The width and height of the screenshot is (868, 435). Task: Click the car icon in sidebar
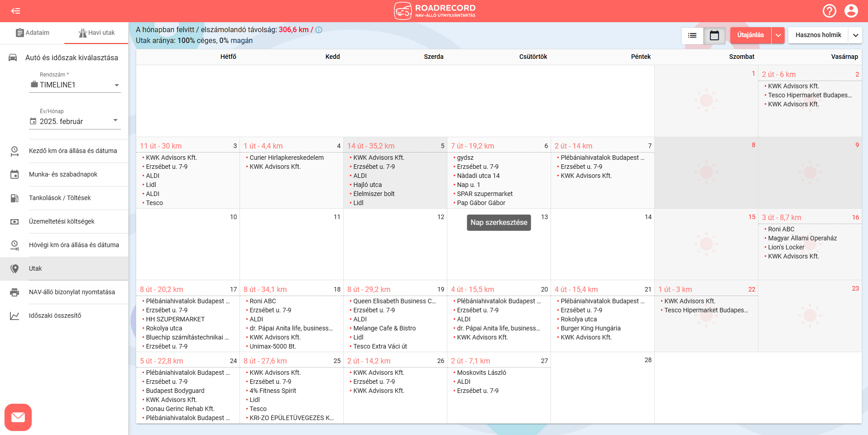[13, 57]
